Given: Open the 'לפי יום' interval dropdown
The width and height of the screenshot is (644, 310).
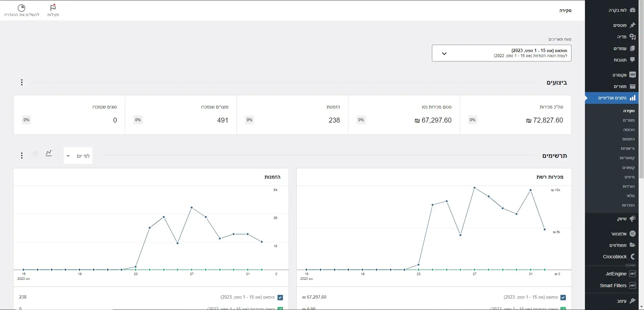Looking at the screenshot, I should (x=78, y=156).
